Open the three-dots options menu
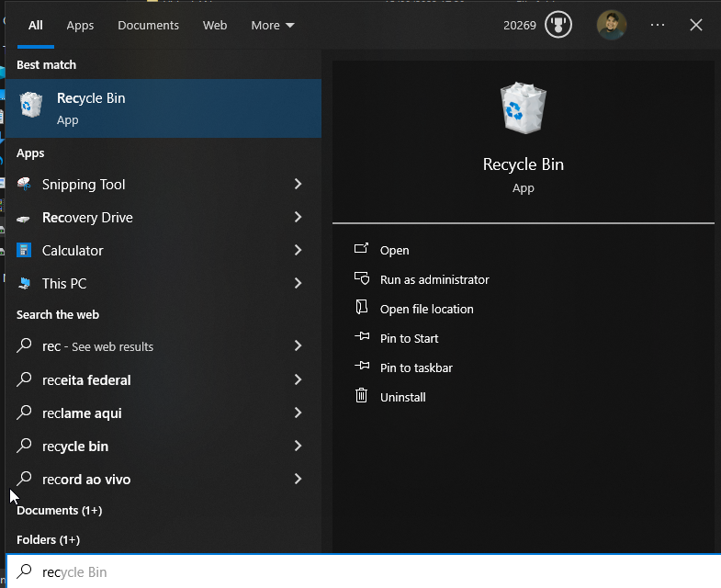 658,25
